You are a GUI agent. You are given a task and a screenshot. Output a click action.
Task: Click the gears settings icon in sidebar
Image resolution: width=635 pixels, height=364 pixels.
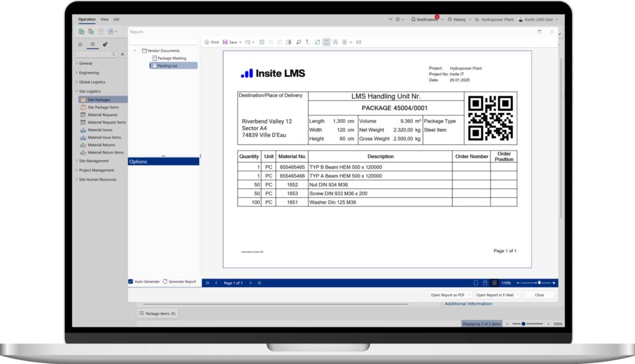pyautogui.click(x=105, y=45)
